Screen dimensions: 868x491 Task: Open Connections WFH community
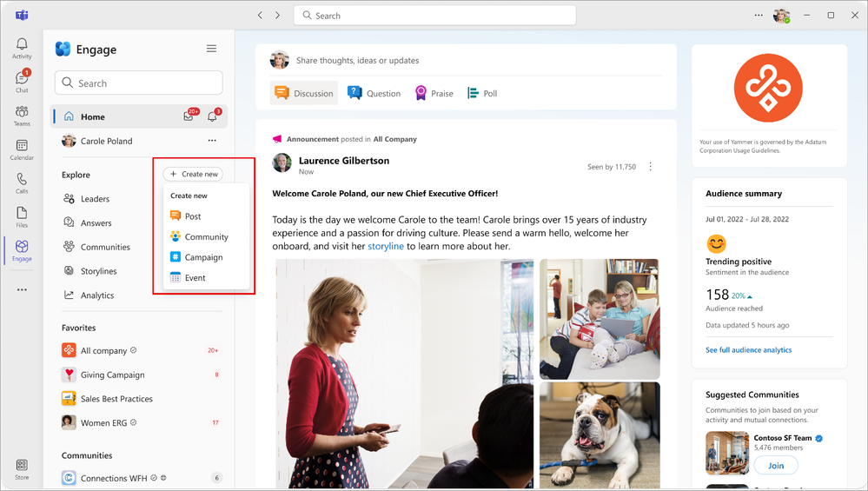(141, 478)
